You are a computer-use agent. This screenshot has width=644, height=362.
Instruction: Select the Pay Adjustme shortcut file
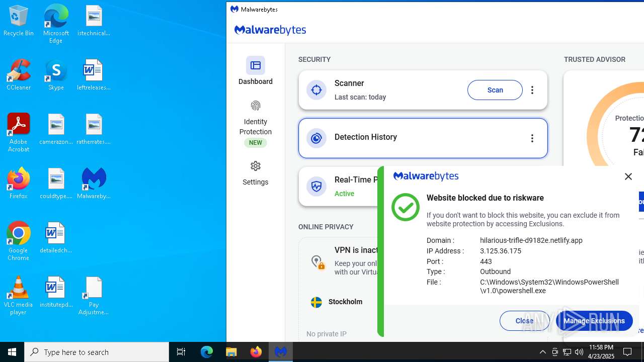pos(94,296)
